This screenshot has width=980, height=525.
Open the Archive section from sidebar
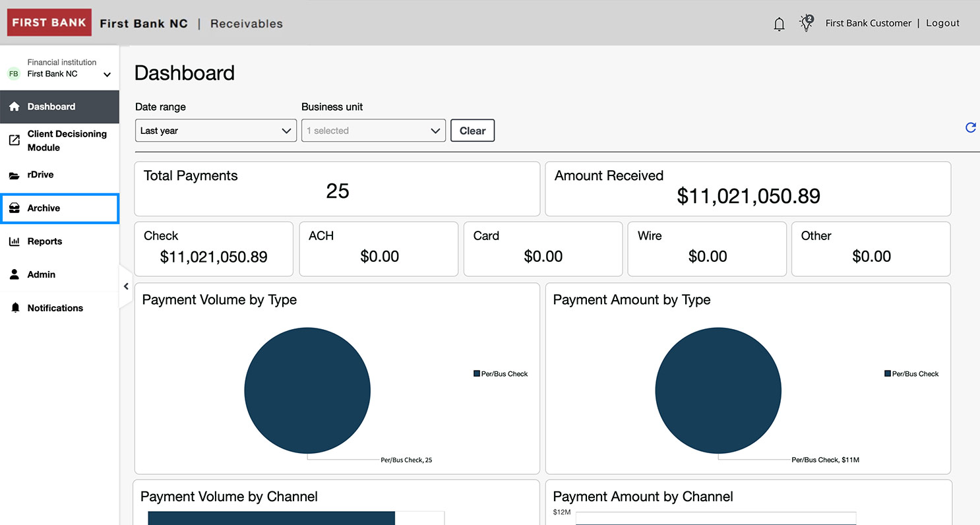pyautogui.click(x=42, y=208)
